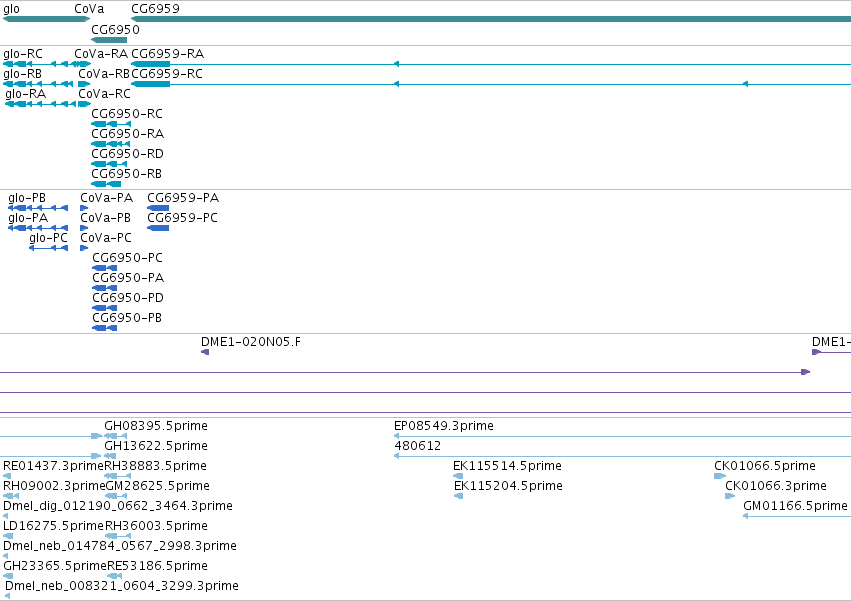
Task: Select EK115514.5prime EST
Action: [x=458, y=476]
